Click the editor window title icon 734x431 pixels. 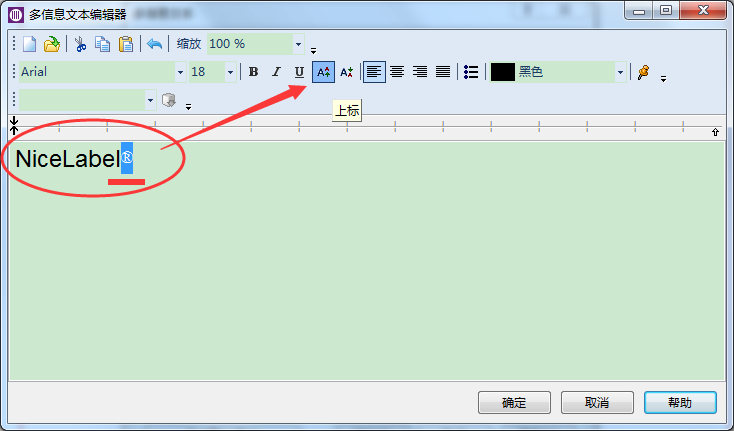15,15
